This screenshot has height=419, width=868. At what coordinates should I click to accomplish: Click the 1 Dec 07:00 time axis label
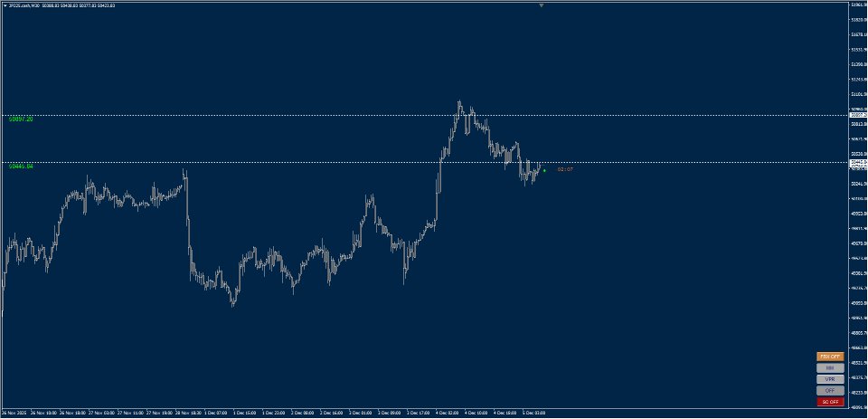click(216, 413)
